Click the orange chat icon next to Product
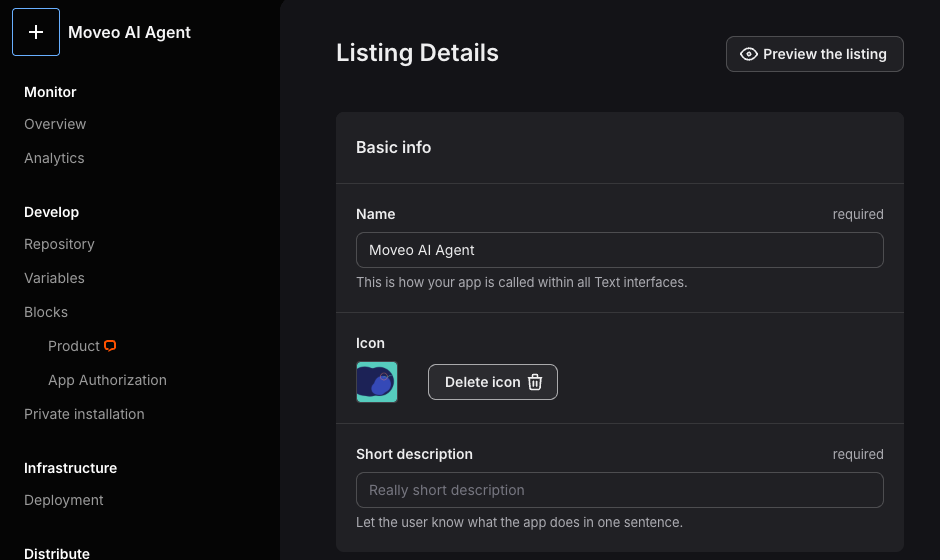This screenshot has width=940, height=560. [110, 346]
